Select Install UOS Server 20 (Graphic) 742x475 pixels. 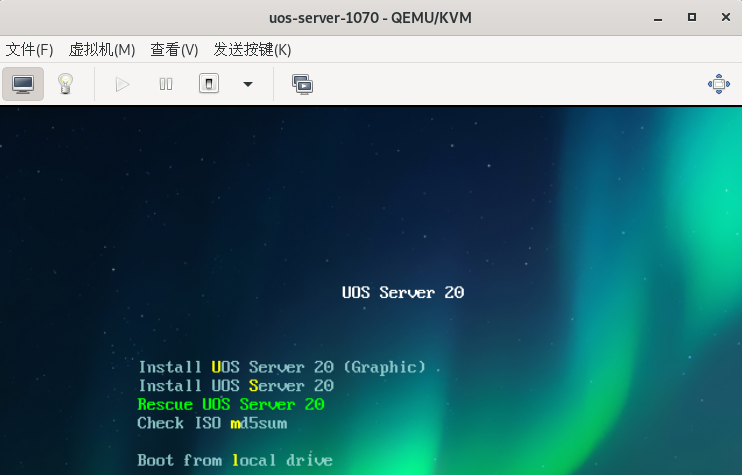[282, 367]
